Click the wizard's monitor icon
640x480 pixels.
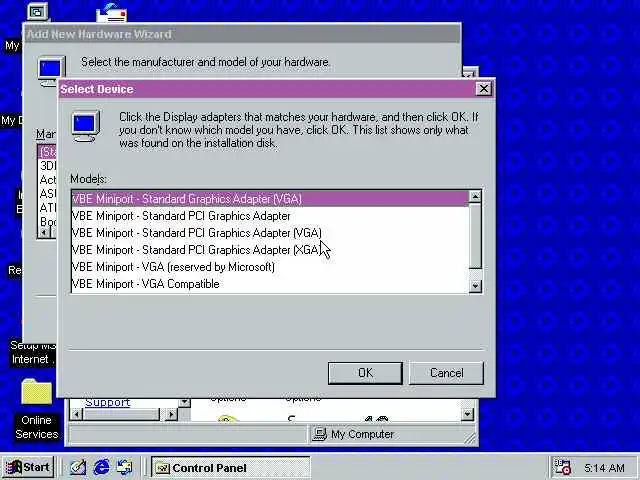pyautogui.click(x=51, y=71)
